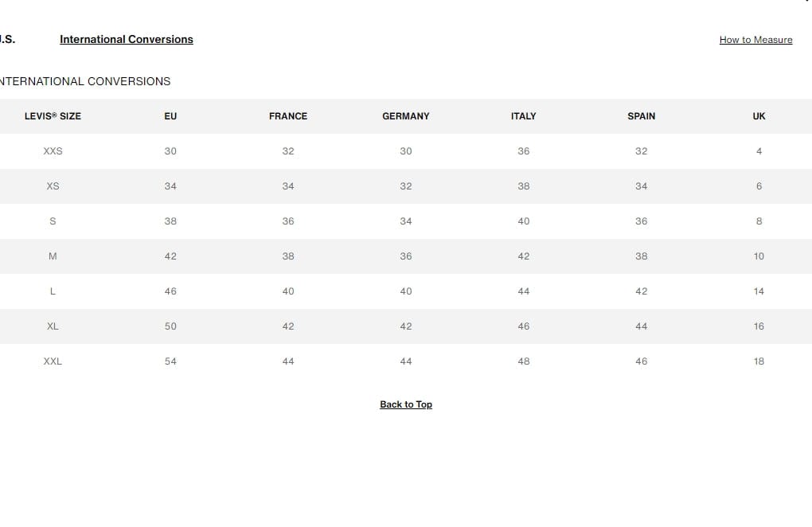
Task: Click the EU column header
Action: coord(170,116)
